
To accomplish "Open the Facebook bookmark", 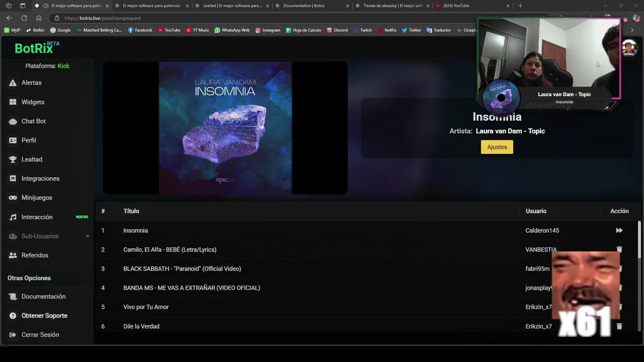I will click(x=140, y=30).
